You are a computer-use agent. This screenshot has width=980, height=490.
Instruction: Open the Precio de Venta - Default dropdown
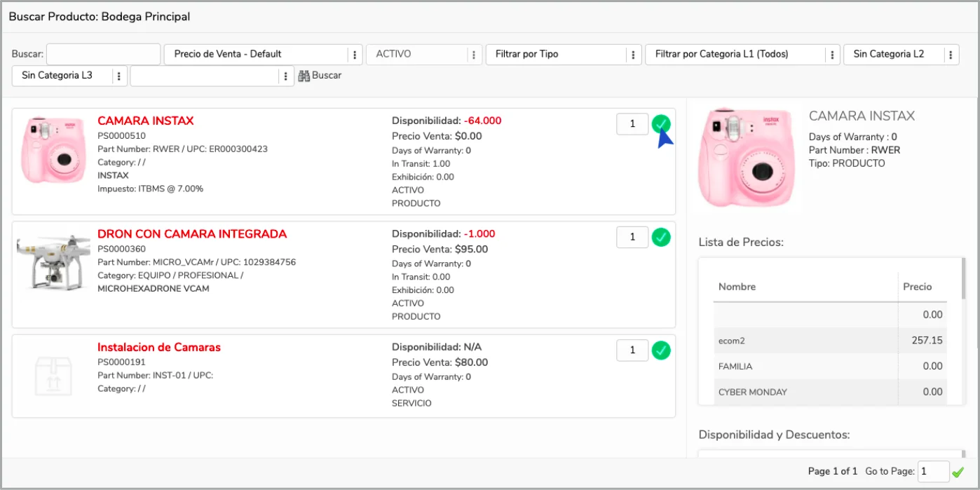[x=263, y=54]
